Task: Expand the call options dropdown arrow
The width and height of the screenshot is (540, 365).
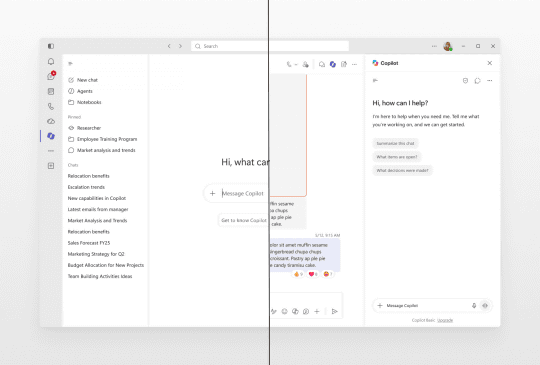Action: coord(296,64)
